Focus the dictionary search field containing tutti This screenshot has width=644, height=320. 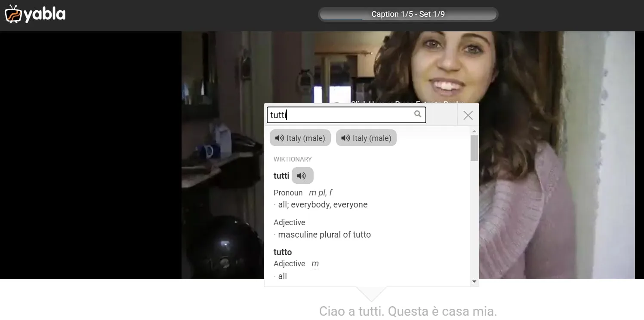[340, 115]
